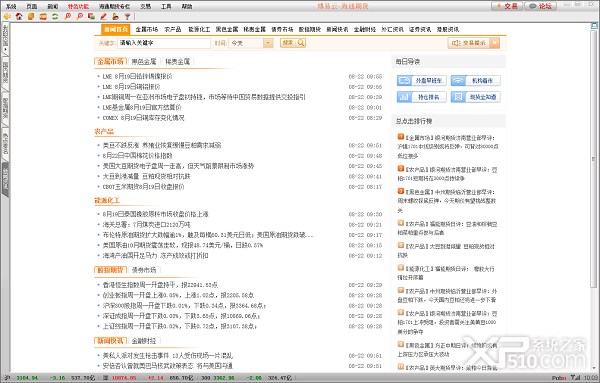
Task: Switch to the 金属市场 top tab
Action: pyautogui.click(x=147, y=29)
